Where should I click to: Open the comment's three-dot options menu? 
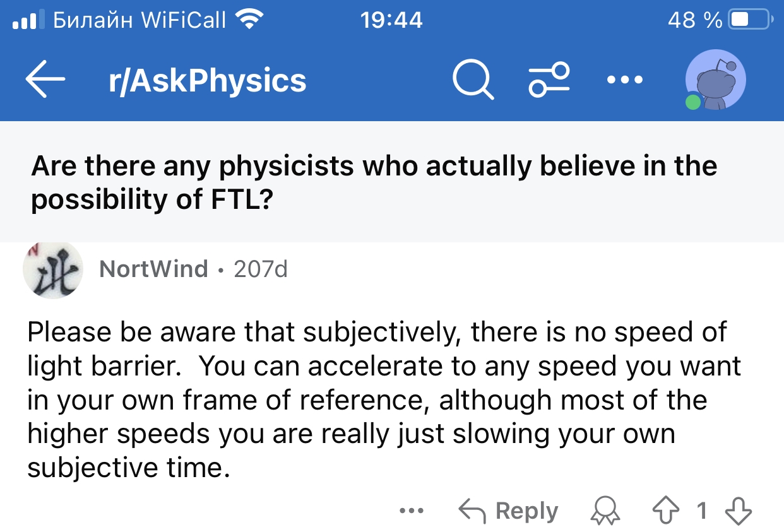click(412, 510)
